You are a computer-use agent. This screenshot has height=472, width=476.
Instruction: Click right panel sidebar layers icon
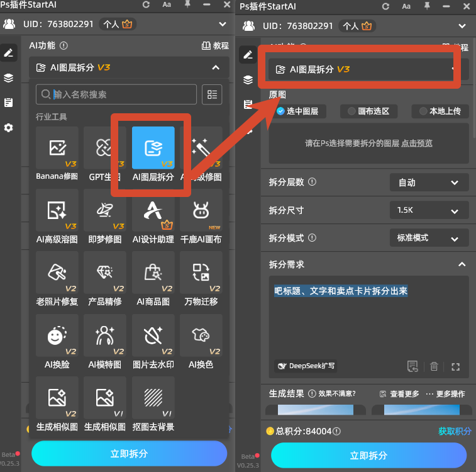[248, 80]
